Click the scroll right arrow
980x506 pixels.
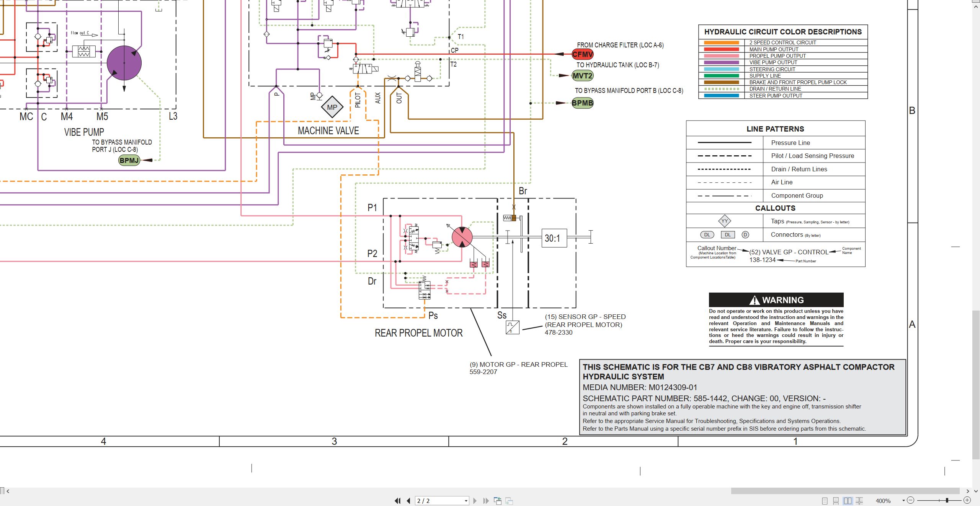coord(968,491)
